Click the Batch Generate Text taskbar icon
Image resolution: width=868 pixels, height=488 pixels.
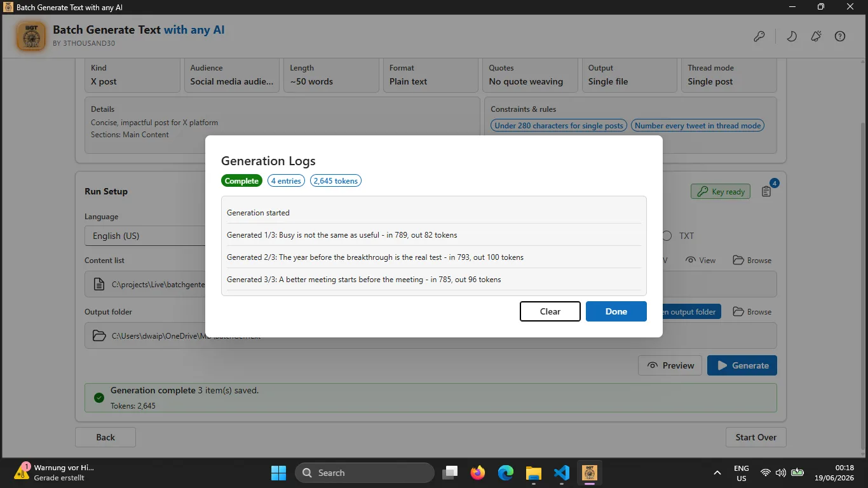click(x=589, y=473)
